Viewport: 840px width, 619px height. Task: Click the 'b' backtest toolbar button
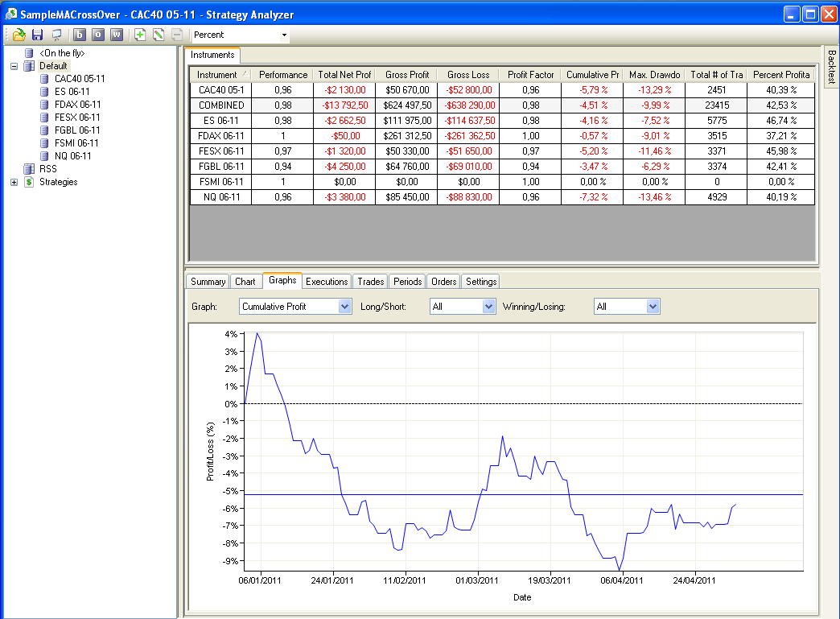tap(79, 35)
